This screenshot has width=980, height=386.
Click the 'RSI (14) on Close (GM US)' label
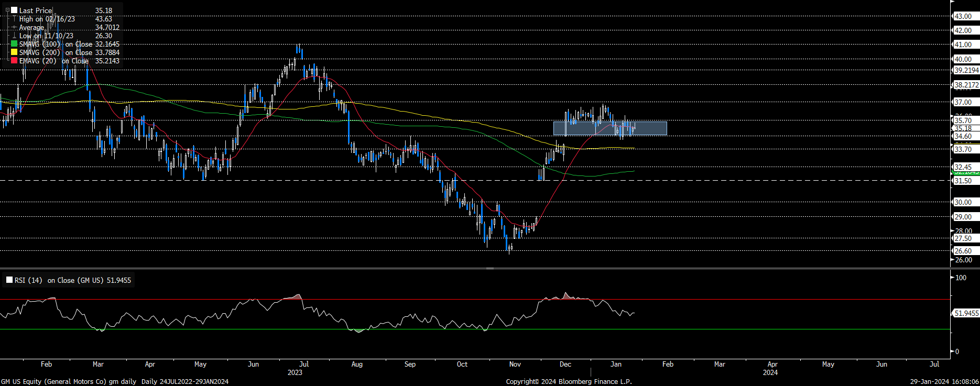[x=59, y=280]
